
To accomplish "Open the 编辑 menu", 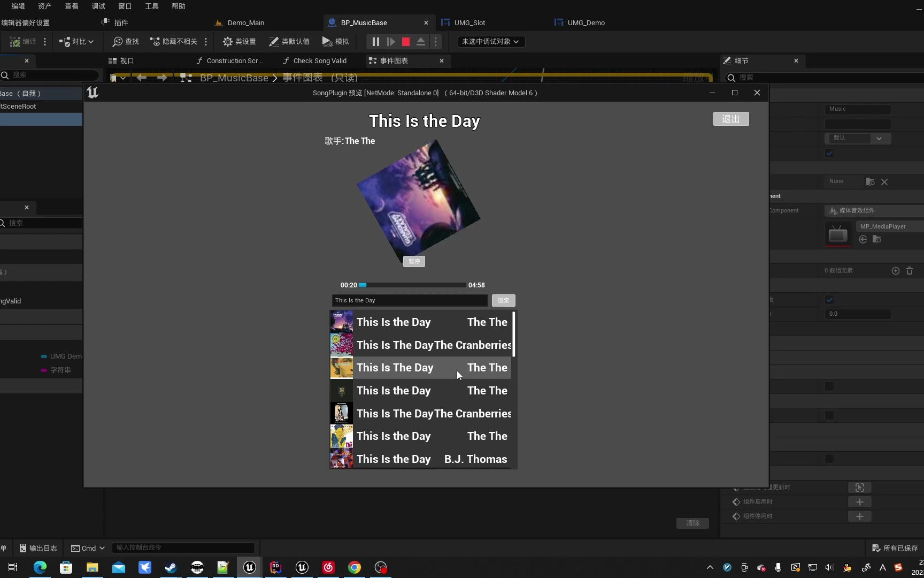I will pos(18,6).
